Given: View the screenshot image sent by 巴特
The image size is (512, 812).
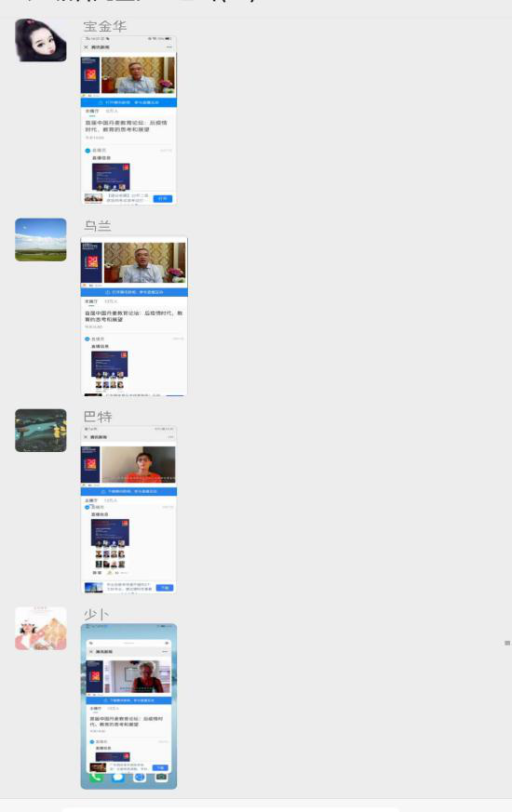Looking at the screenshot, I should (128, 510).
